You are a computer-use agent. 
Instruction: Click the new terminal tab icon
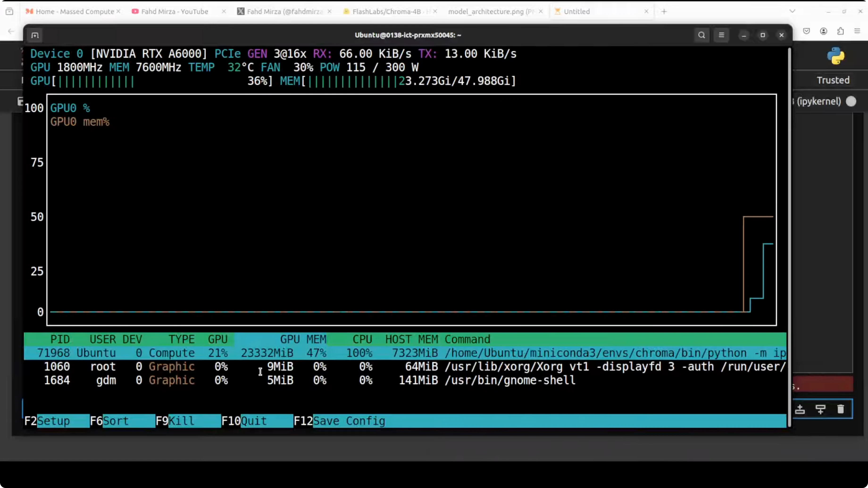point(35,35)
